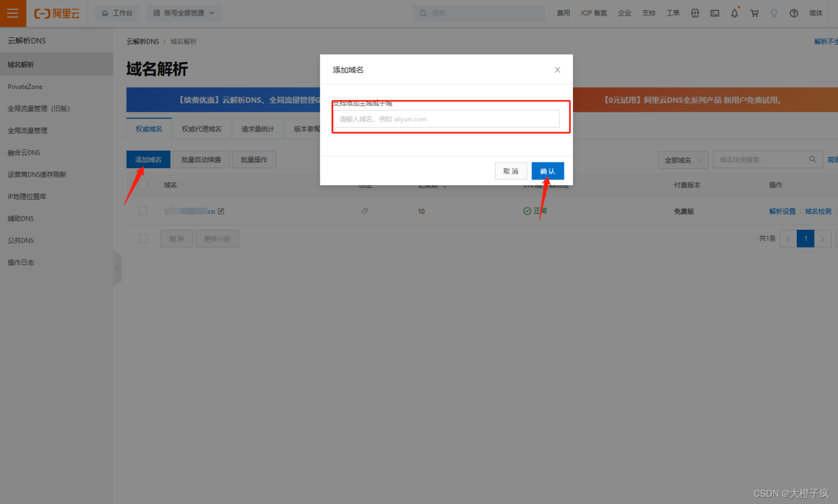Open the hamburger navigation menu
838x504 pixels.
point(13,13)
